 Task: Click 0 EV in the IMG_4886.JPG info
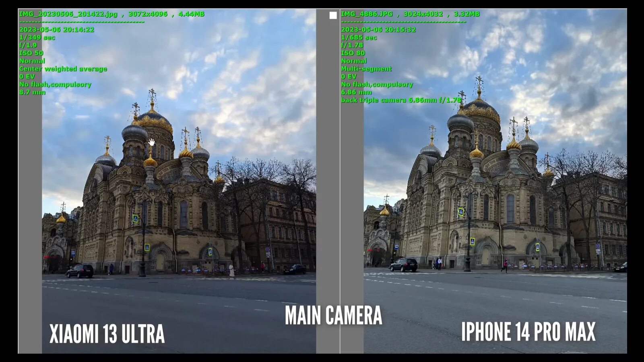click(349, 77)
